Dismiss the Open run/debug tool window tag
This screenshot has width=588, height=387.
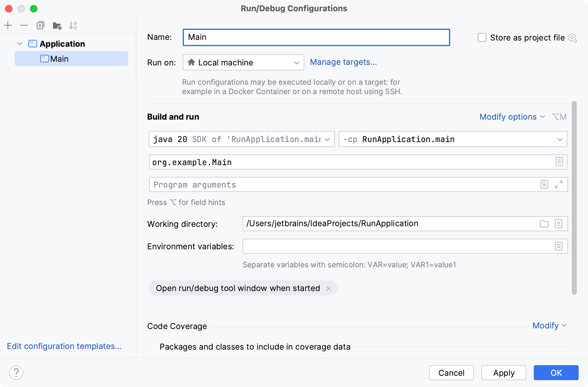(329, 288)
